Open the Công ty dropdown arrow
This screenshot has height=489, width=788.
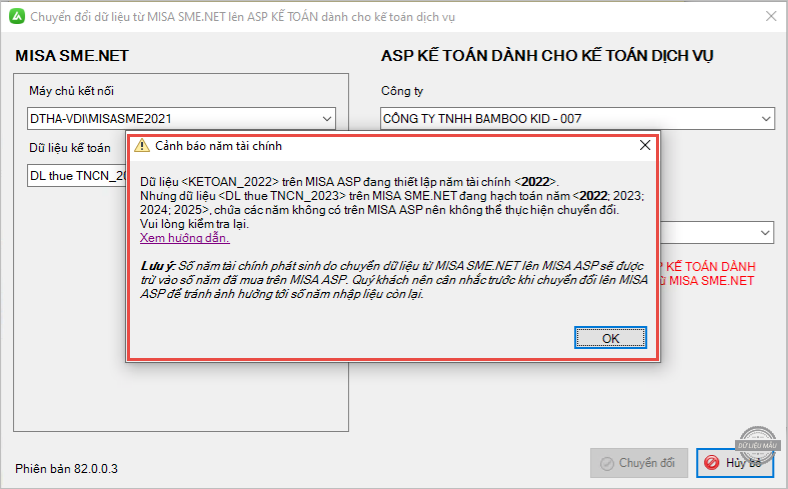(x=764, y=120)
